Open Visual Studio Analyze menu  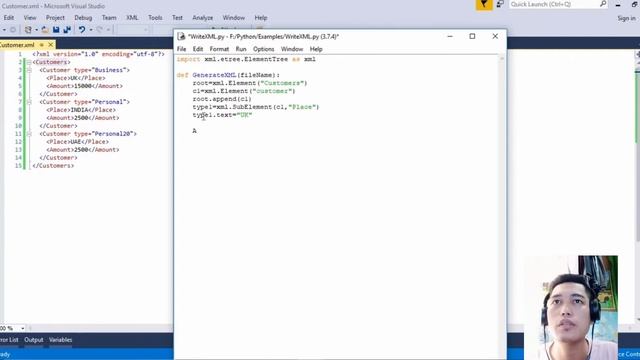point(202,18)
